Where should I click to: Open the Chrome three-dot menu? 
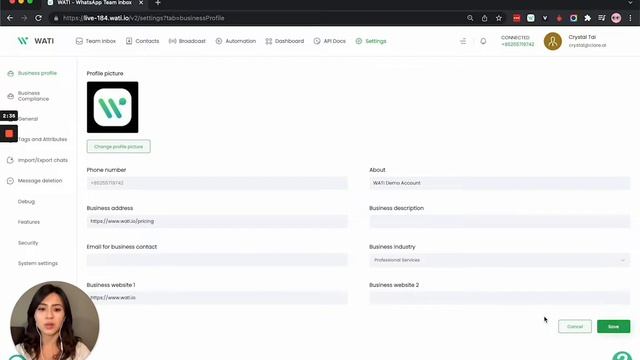coord(630,18)
